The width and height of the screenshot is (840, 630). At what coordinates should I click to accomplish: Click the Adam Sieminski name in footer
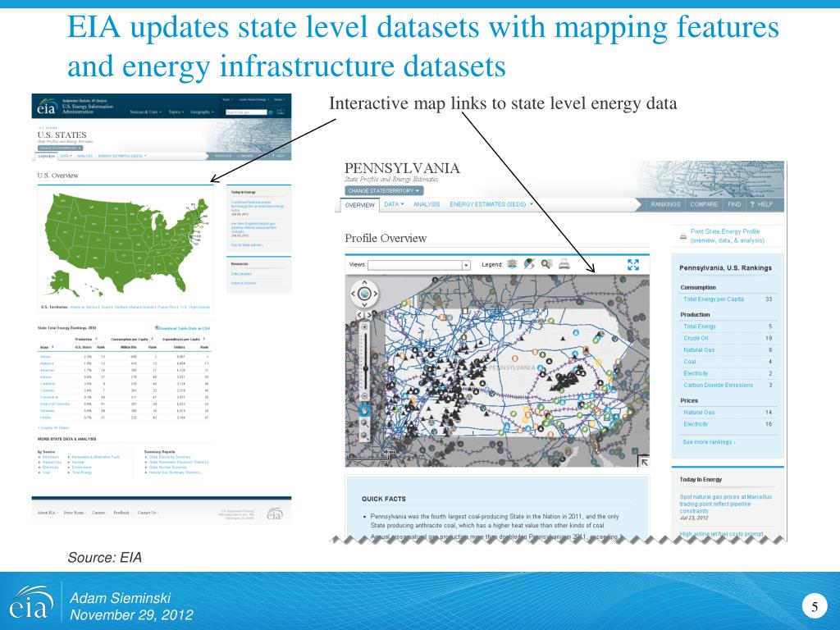coord(120,598)
